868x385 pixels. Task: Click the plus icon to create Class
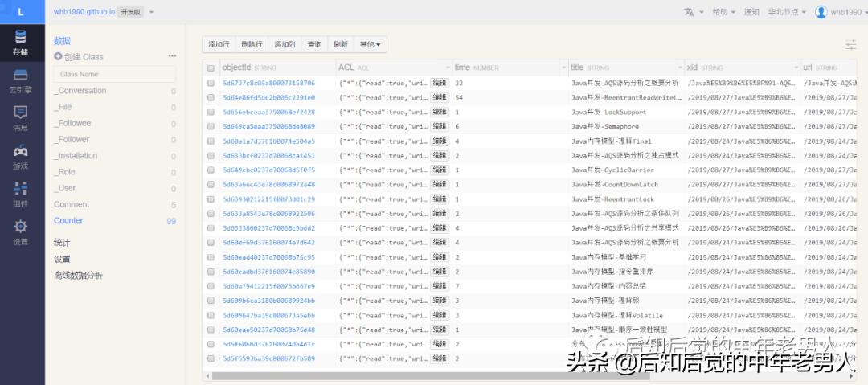58,56
